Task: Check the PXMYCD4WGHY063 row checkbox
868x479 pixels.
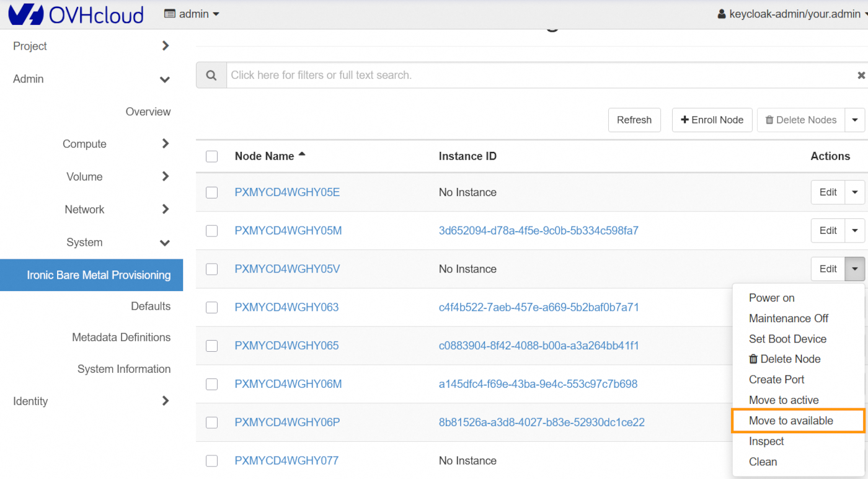Action: pyautogui.click(x=211, y=308)
